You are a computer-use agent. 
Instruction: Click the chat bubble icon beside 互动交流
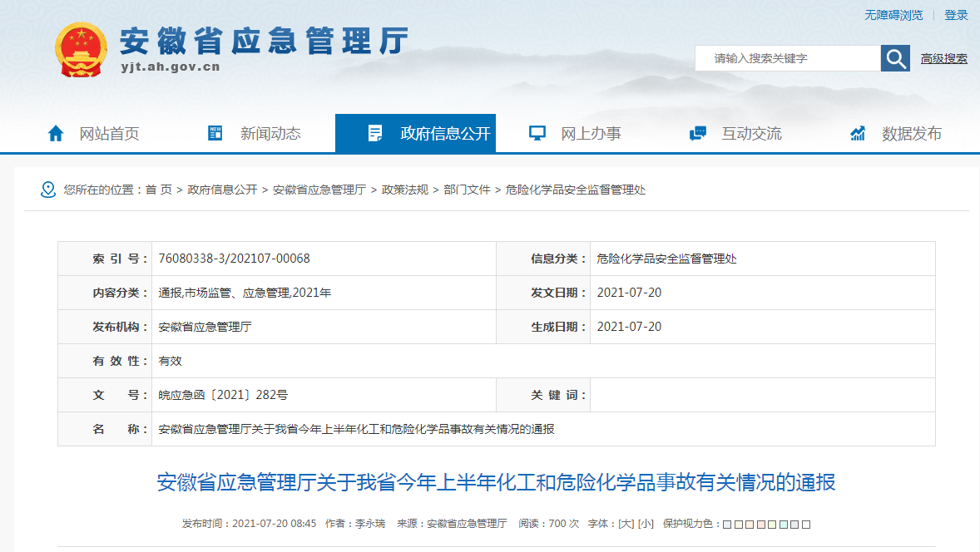tap(697, 133)
